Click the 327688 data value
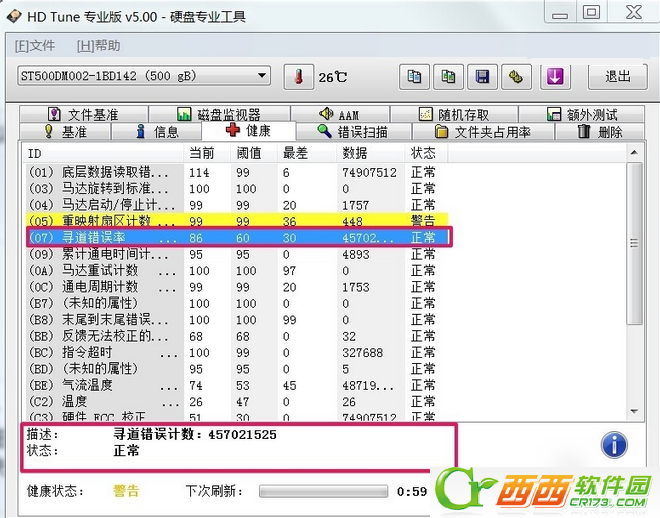Screen dimensions: 660x518 pos(362,353)
